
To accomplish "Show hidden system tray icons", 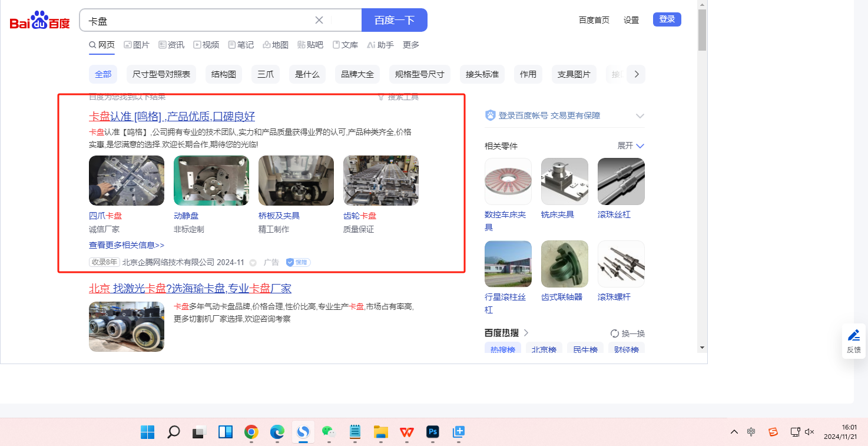I will point(734,432).
